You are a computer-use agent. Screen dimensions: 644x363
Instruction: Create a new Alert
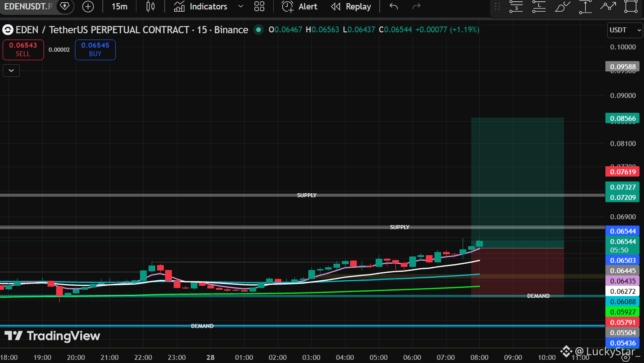pyautogui.click(x=299, y=6)
